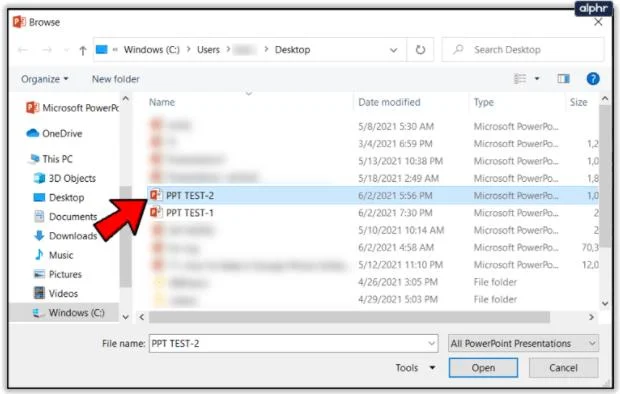Click the Forward navigation arrow
The height and width of the screenshot is (394, 620).
[x=47, y=50]
